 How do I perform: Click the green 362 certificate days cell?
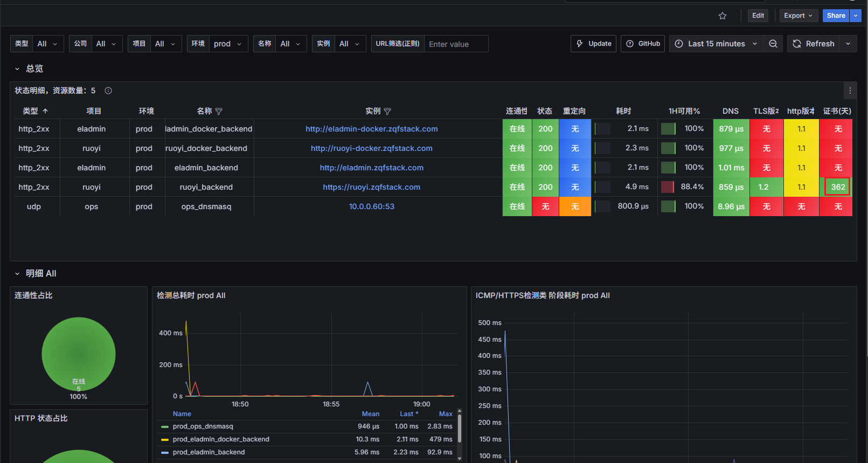(x=837, y=187)
